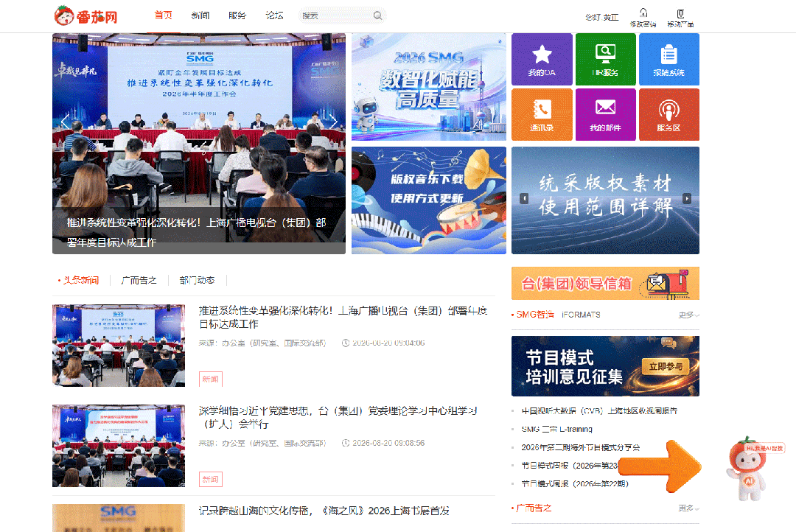Open the 台(集团)领导信箱 banner

605,283
